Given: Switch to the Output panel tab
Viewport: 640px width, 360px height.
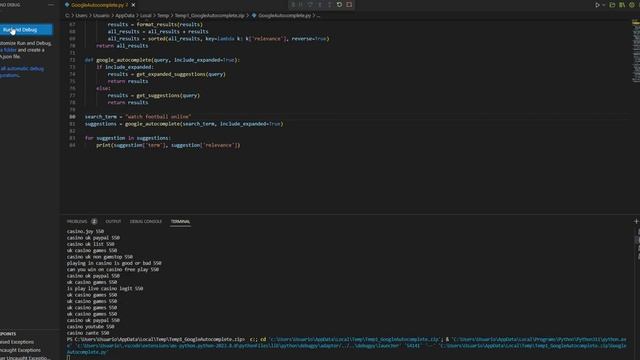Looking at the screenshot, I should pyautogui.click(x=113, y=222).
